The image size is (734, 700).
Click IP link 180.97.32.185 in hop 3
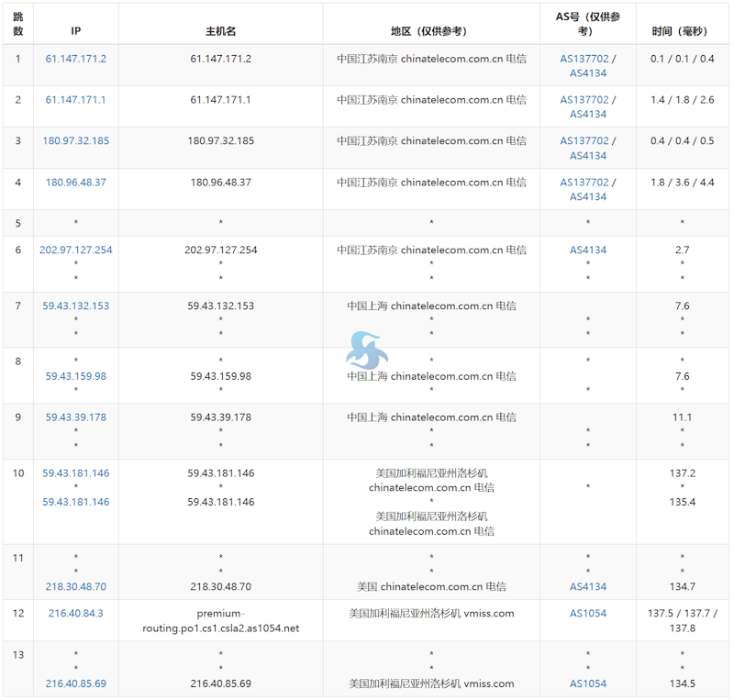point(76,141)
